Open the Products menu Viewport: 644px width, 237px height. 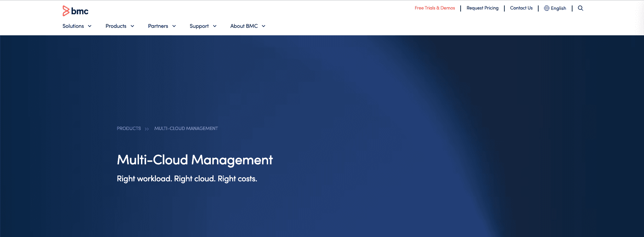pyautogui.click(x=116, y=26)
